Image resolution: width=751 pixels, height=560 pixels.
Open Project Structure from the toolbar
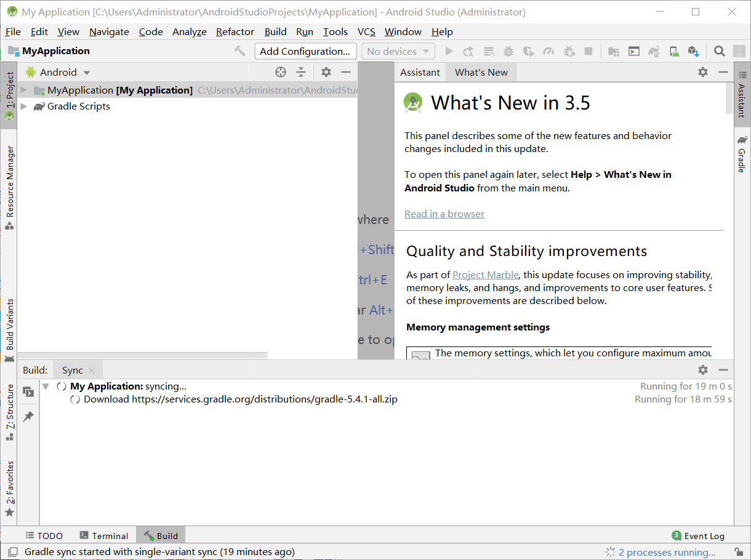click(x=614, y=52)
